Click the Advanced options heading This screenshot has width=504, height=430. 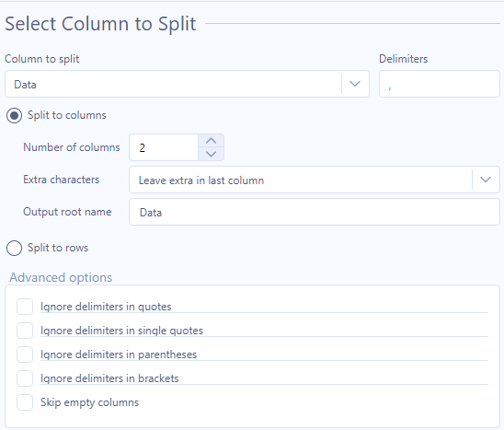pyautogui.click(x=61, y=277)
